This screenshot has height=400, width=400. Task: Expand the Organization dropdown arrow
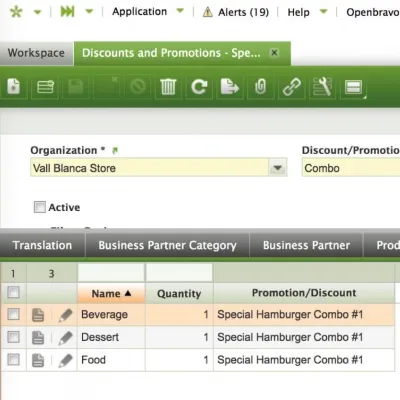tap(277, 168)
